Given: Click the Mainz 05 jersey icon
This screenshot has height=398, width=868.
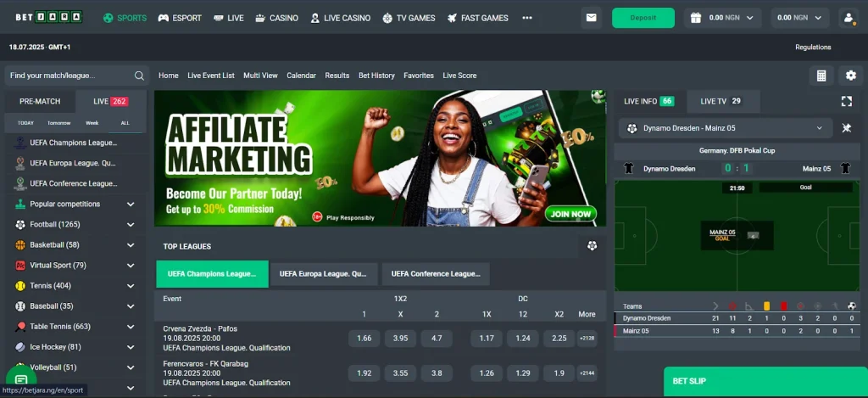Looking at the screenshot, I should pyautogui.click(x=845, y=169).
